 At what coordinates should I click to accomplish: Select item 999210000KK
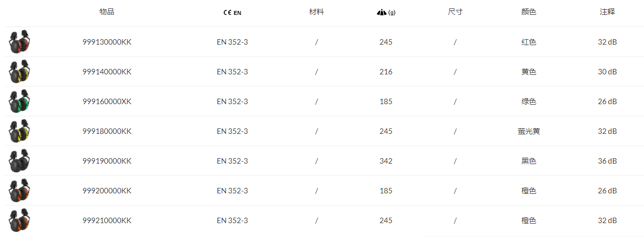point(107,221)
